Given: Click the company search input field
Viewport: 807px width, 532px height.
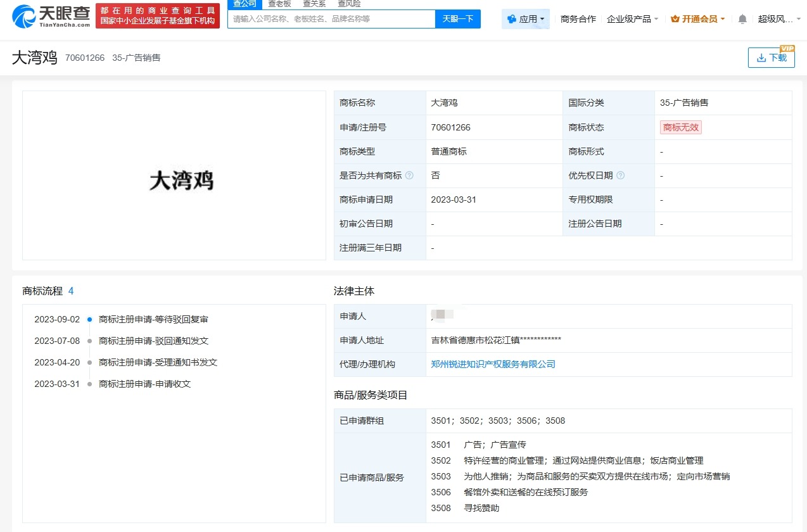Looking at the screenshot, I should (329, 19).
